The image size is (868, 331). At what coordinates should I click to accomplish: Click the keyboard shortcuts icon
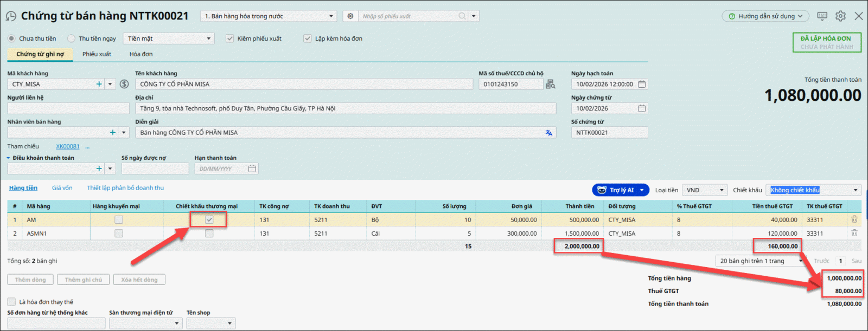[x=822, y=16]
